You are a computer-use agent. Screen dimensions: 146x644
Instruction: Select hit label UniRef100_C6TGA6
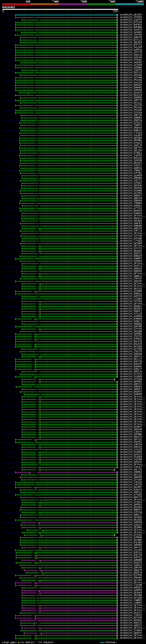click(131, 77)
